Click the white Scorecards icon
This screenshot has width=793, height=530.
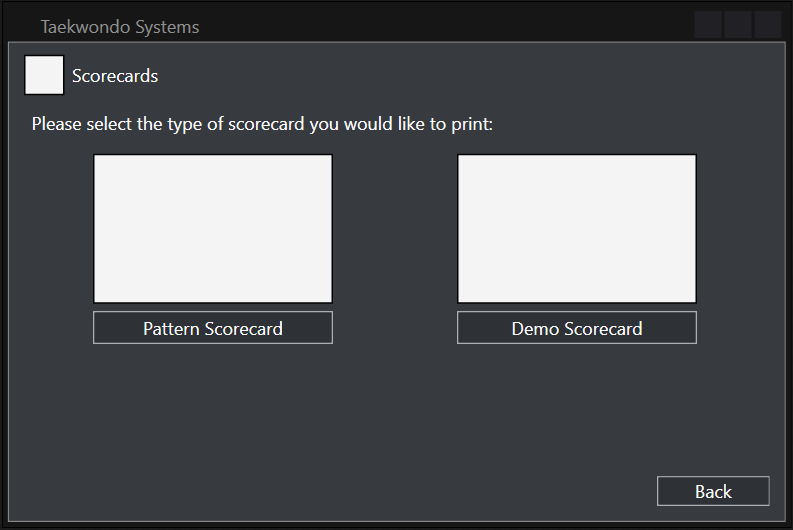[x=44, y=75]
